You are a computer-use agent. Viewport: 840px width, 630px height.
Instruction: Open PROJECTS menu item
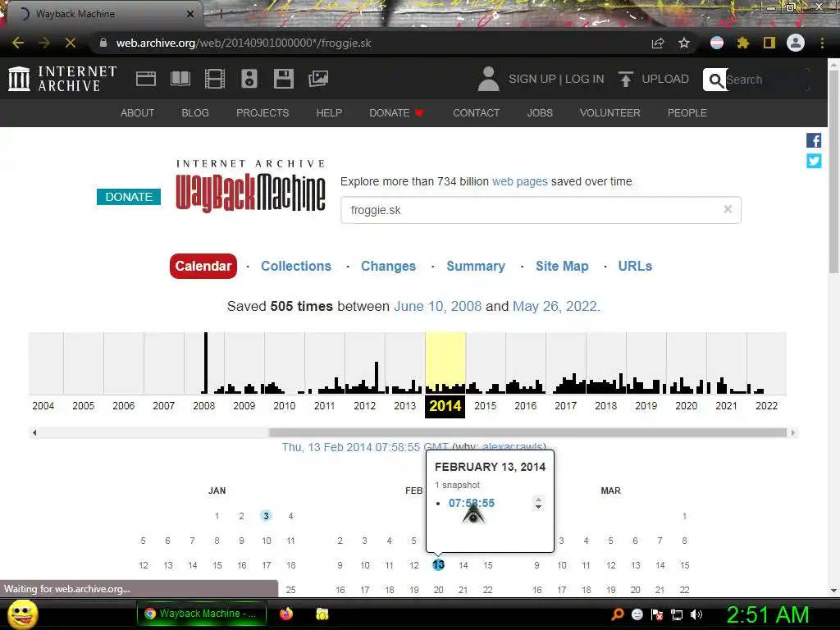(x=262, y=113)
